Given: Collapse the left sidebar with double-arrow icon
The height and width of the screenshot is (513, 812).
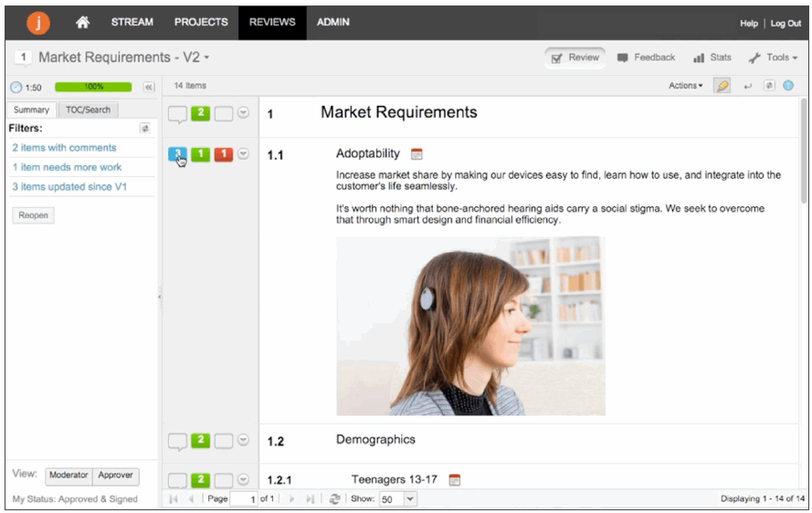Looking at the screenshot, I should pyautogui.click(x=149, y=87).
